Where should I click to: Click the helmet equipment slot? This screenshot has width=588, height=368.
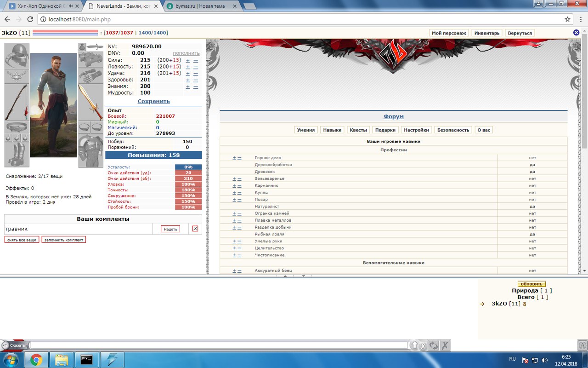point(17,56)
